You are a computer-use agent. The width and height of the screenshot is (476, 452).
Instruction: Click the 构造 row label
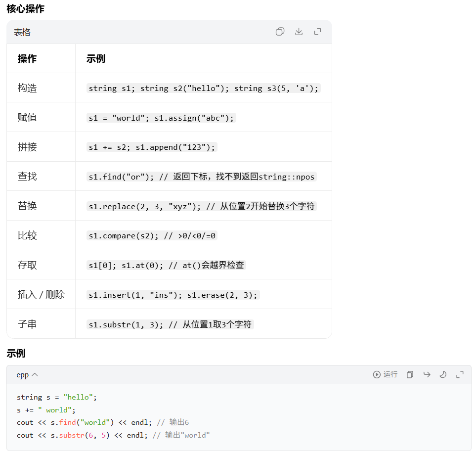coord(27,88)
